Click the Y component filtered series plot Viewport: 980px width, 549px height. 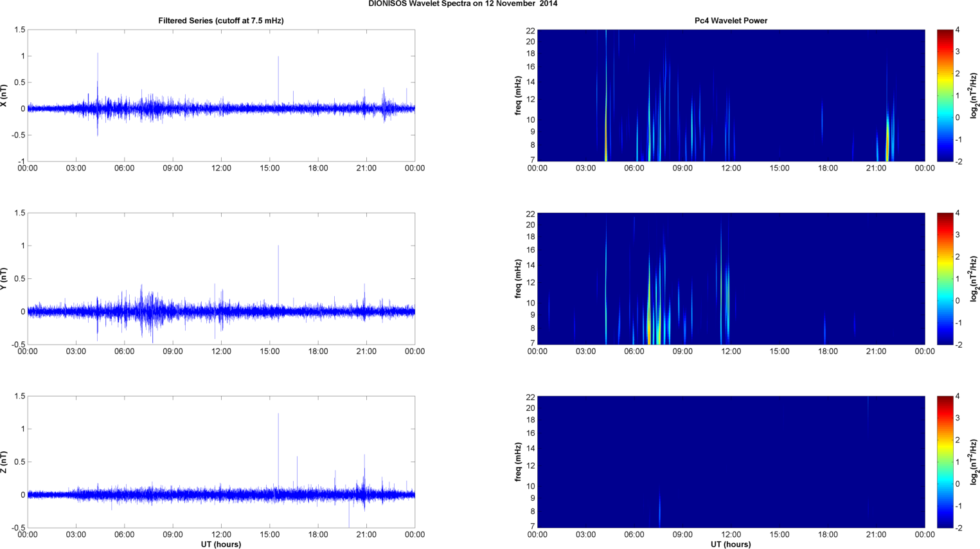(x=221, y=279)
